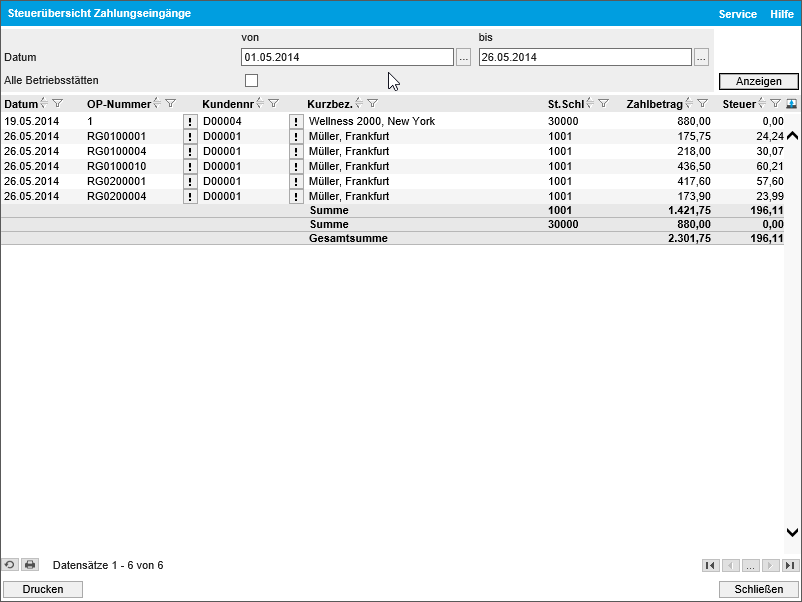Click the export icon in the table header corner

[x=792, y=104]
